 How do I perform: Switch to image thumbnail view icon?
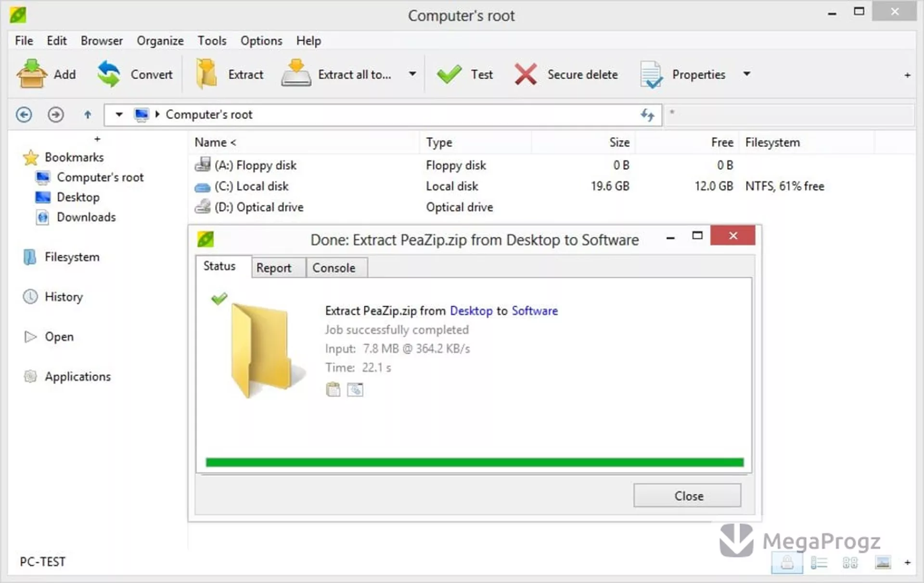[x=883, y=562]
